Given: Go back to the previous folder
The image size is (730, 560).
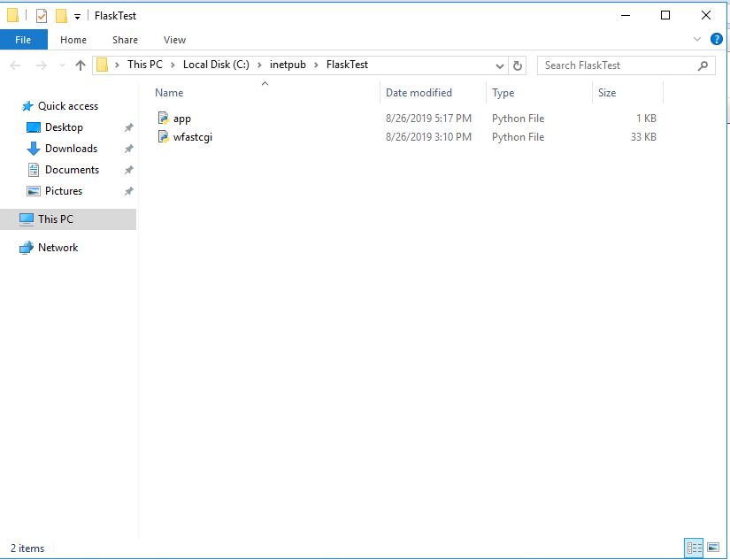Looking at the screenshot, I should tap(15, 65).
